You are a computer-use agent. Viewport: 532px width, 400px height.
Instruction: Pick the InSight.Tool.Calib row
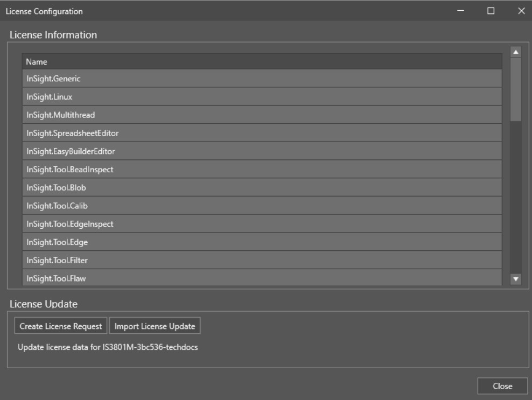click(262, 206)
